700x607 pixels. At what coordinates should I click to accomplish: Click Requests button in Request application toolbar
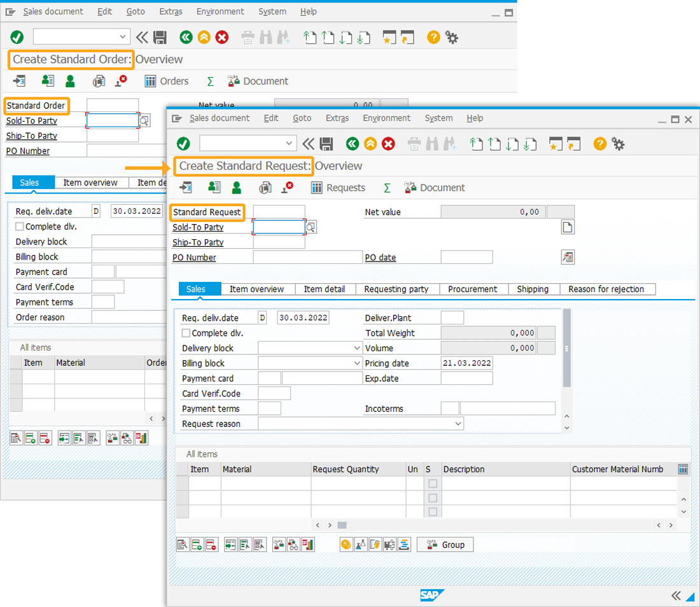pyautogui.click(x=339, y=188)
